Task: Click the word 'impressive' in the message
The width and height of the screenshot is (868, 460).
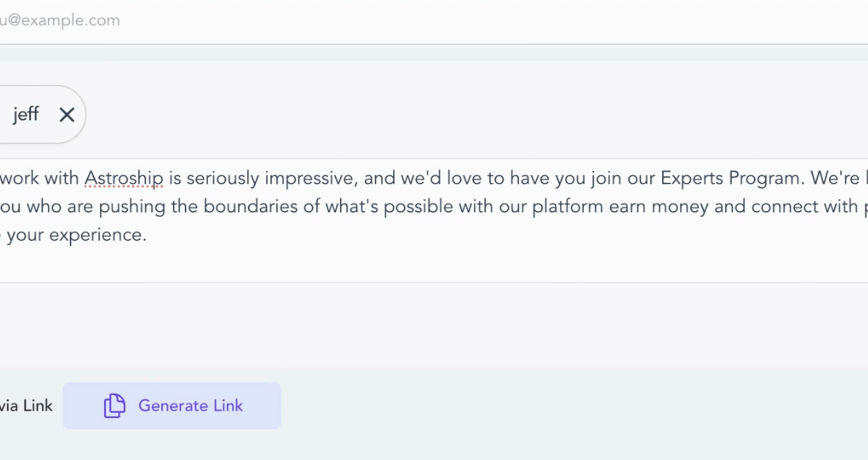Action: tap(308, 178)
